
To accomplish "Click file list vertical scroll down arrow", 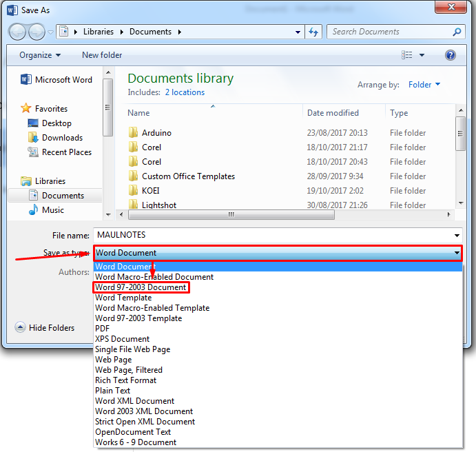I will click(461, 203).
